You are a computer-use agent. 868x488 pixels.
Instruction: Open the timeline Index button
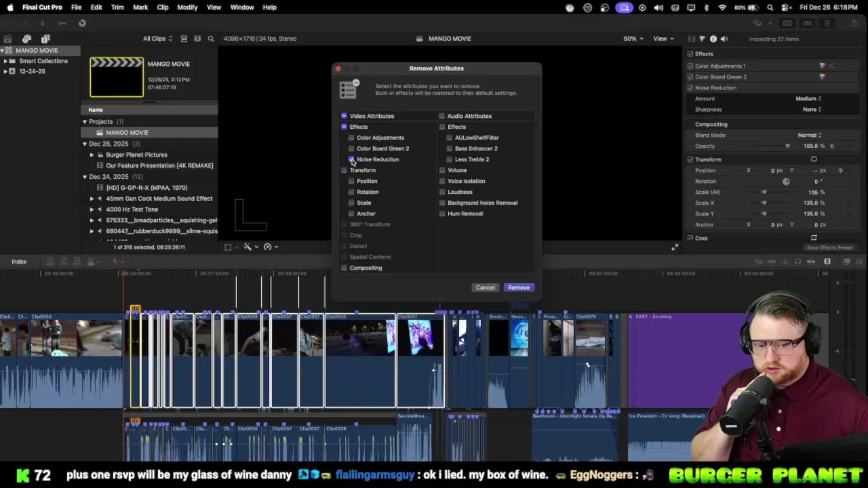pos(19,262)
